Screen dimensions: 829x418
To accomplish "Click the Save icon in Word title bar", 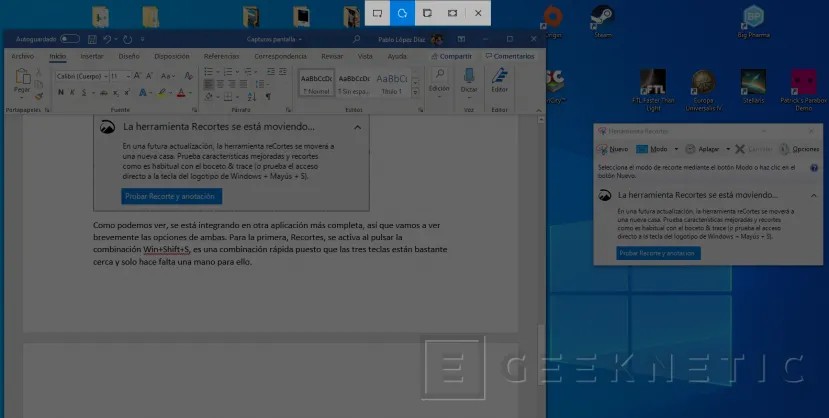I will click(92, 39).
